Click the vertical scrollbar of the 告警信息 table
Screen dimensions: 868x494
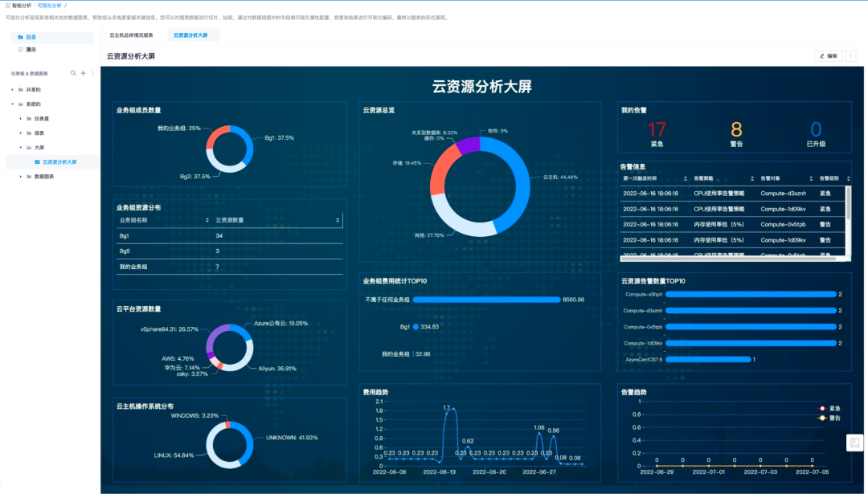(848, 202)
